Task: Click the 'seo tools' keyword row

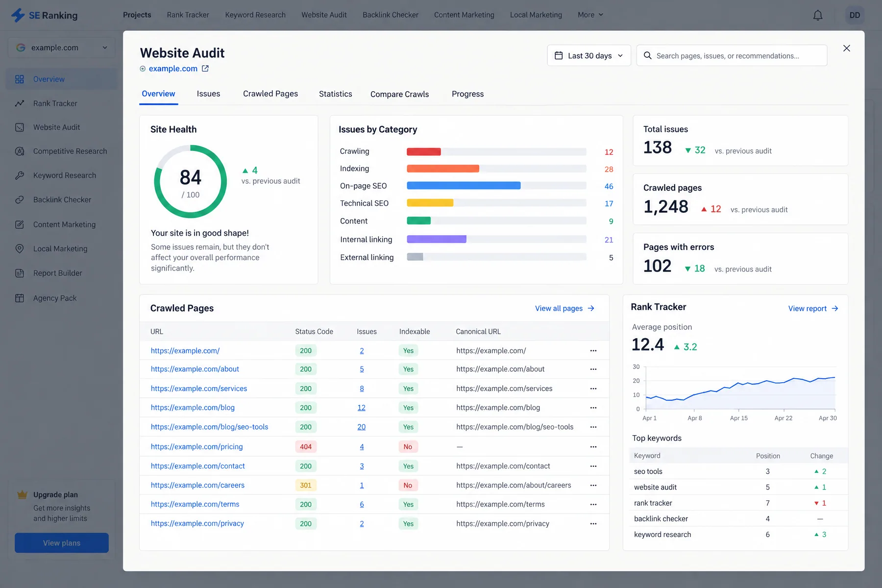Action: point(738,471)
